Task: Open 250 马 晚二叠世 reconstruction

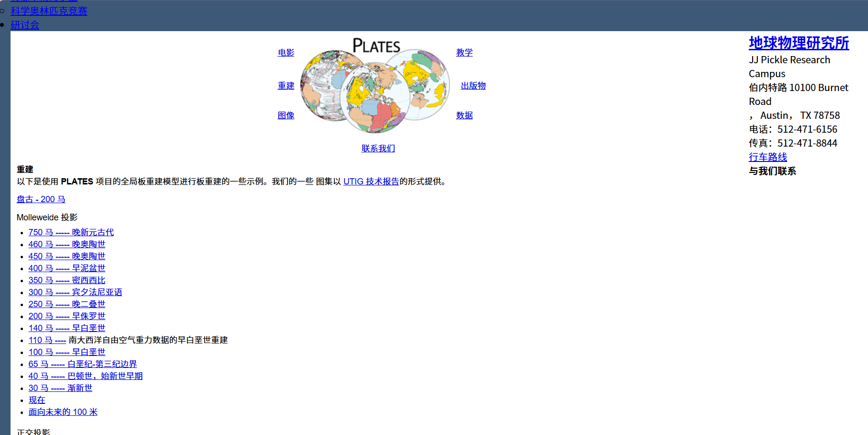Action: pyautogui.click(x=67, y=304)
